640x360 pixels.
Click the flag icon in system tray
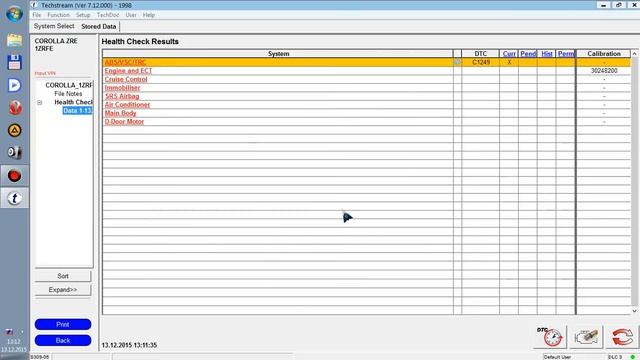tap(9, 331)
